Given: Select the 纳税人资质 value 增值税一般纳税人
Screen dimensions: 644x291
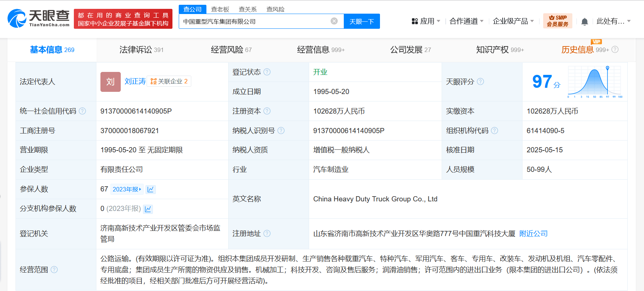Looking at the screenshot, I should [341, 150].
